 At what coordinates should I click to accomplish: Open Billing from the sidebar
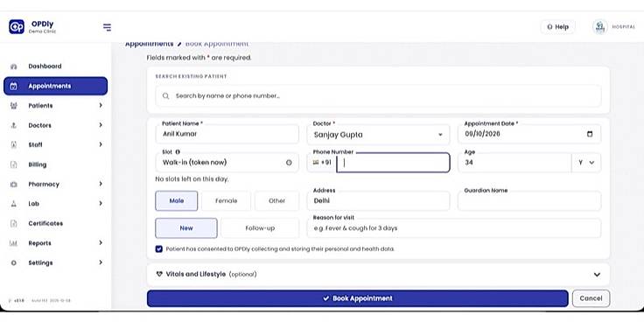click(55, 164)
